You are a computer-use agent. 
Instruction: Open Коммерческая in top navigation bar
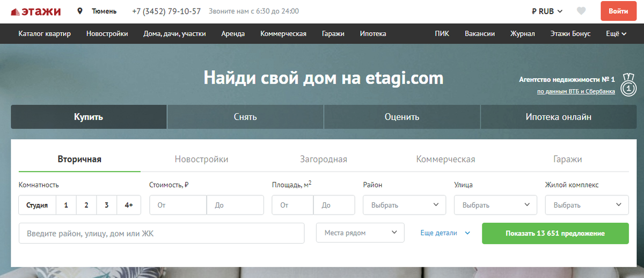tap(283, 33)
